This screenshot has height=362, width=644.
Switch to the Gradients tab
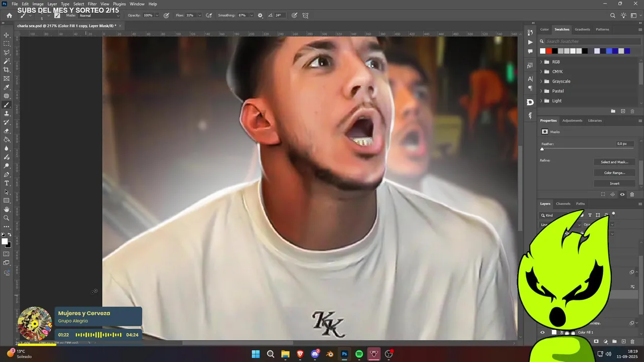[x=583, y=30]
